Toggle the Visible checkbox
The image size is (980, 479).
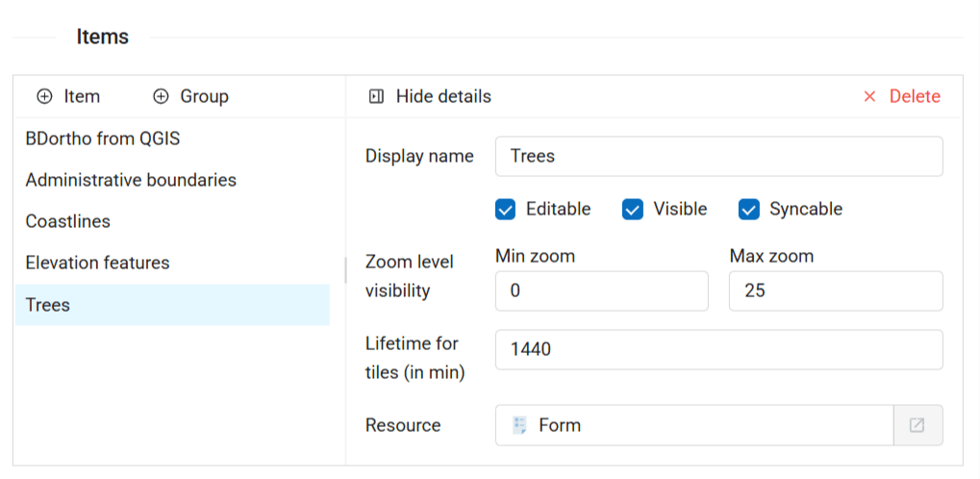click(x=632, y=209)
